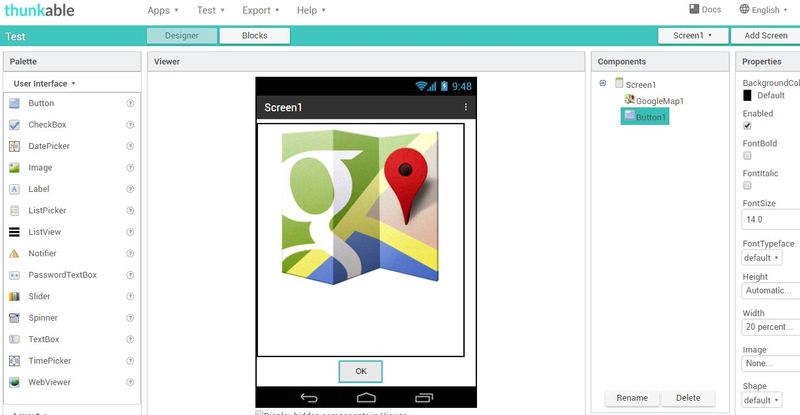Open the Screen1 screen selector dropdown
Image resolution: width=800 pixels, height=415 pixels.
[x=693, y=36]
